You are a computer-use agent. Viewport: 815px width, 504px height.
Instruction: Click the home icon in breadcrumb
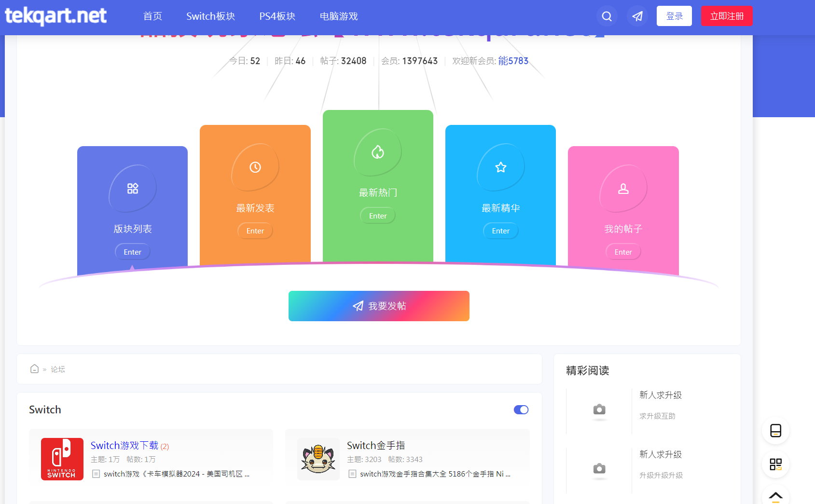34,369
